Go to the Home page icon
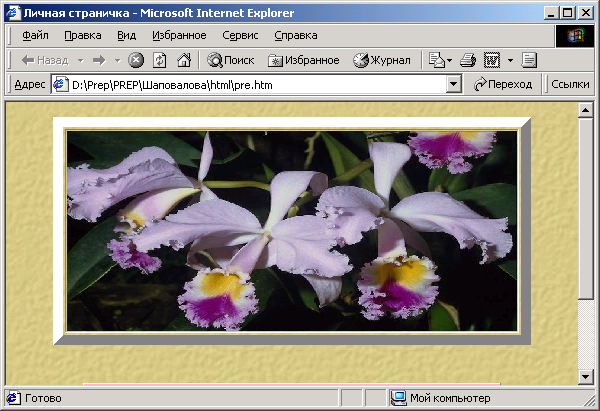This screenshot has height=411, width=600. [184, 60]
